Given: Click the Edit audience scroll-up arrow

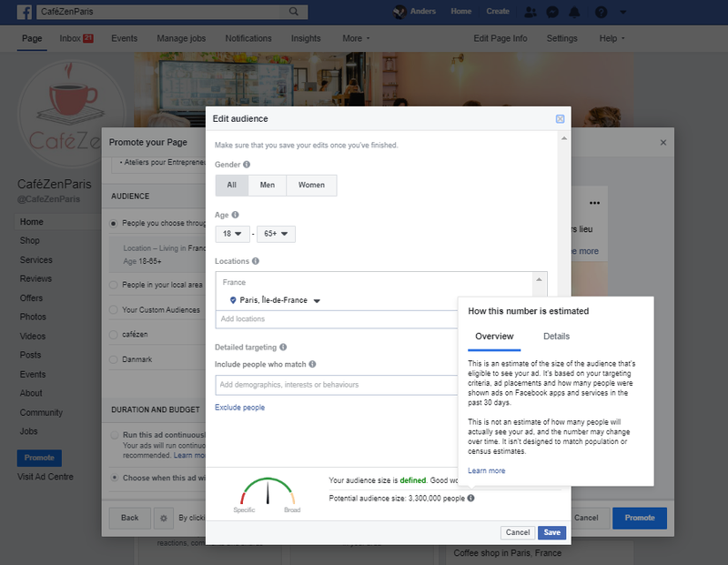Looking at the screenshot, I should [564, 138].
